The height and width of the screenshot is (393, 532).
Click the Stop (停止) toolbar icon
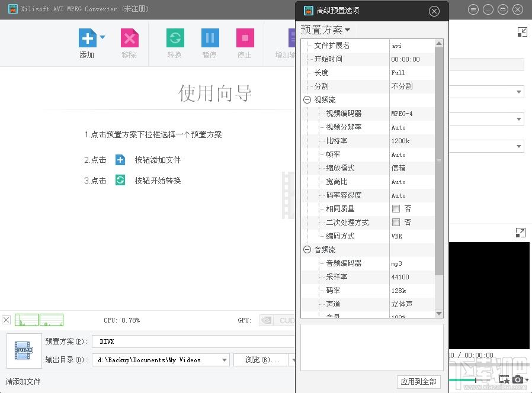[x=245, y=38]
